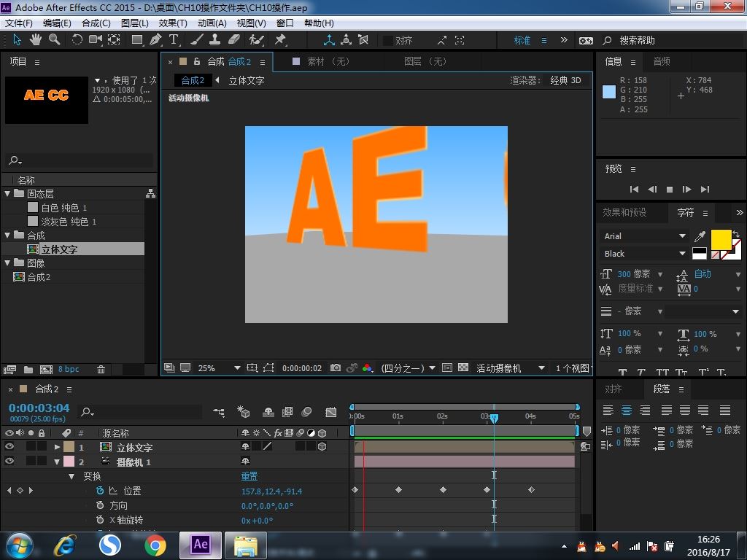
Task: Select the Rectangle shape tool
Action: [x=137, y=39]
